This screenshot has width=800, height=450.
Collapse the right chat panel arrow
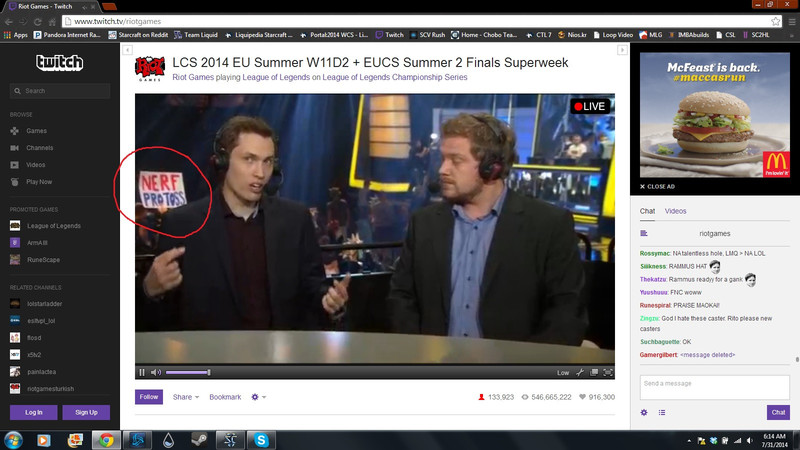tap(622, 50)
